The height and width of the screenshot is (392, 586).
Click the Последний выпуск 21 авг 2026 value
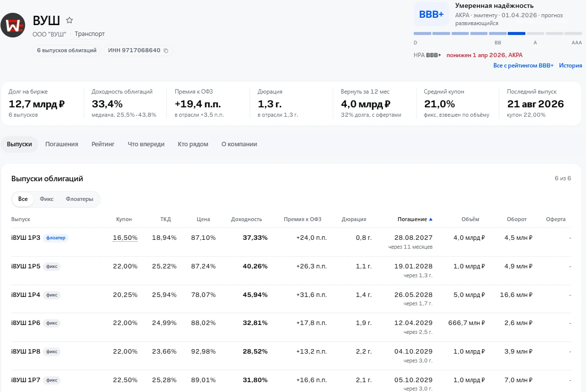pos(536,104)
